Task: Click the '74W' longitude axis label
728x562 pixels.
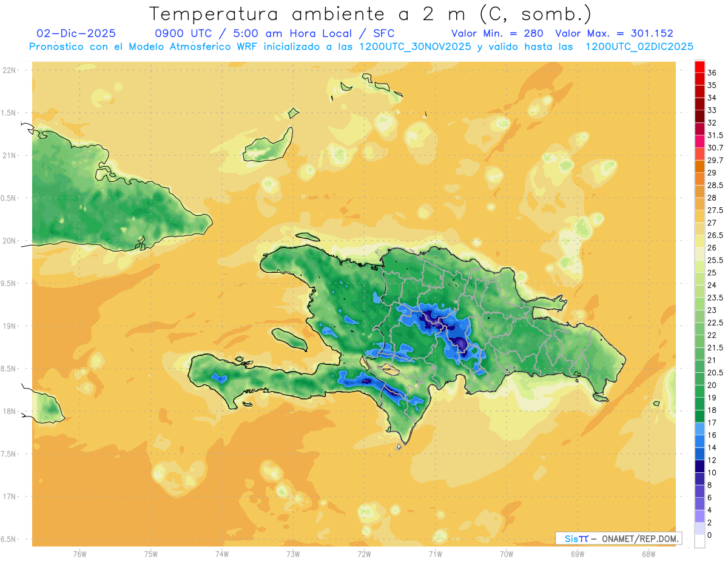Action: [222, 554]
